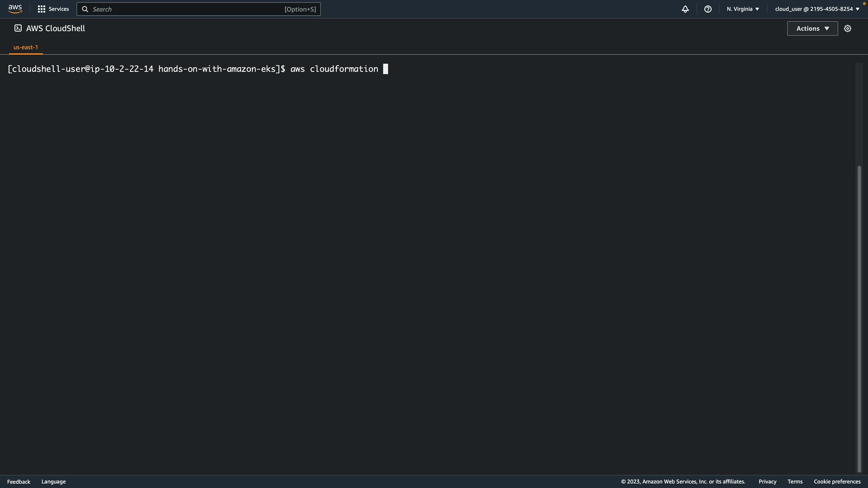Click the terminal vertical scrollbar

coord(859,316)
